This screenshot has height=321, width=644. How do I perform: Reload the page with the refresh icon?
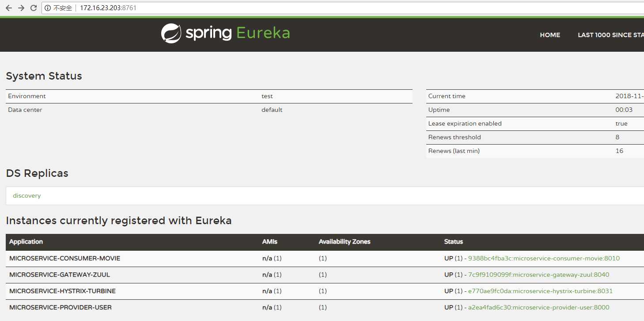(34, 8)
